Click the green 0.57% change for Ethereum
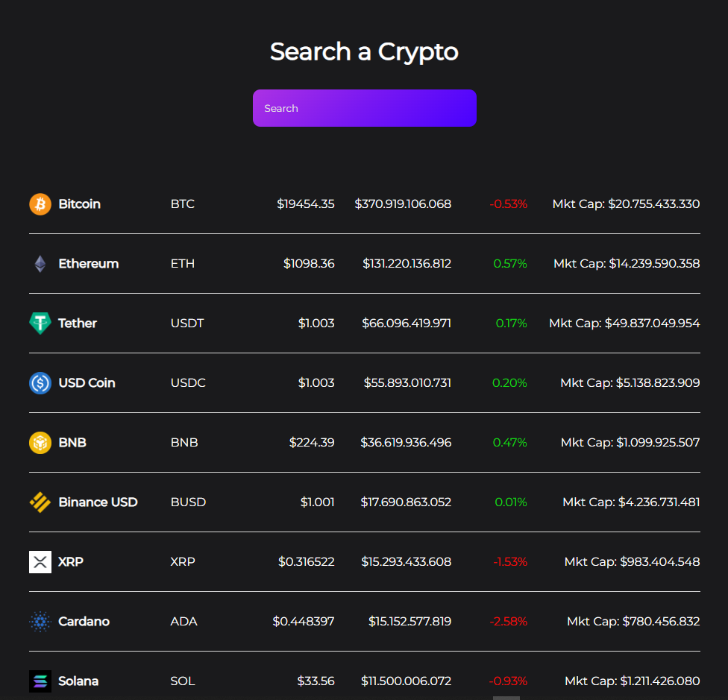Viewport: 728px width, 700px height. pyautogui.click(x=510, y=263)
